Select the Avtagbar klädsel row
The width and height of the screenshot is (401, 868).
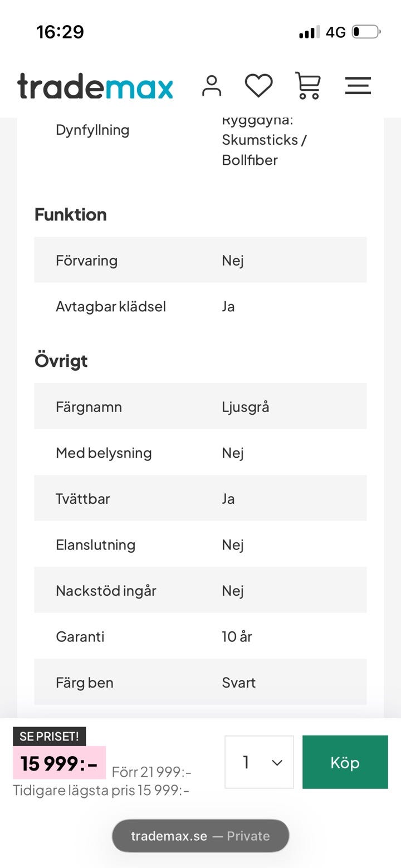tap(200, 306)
